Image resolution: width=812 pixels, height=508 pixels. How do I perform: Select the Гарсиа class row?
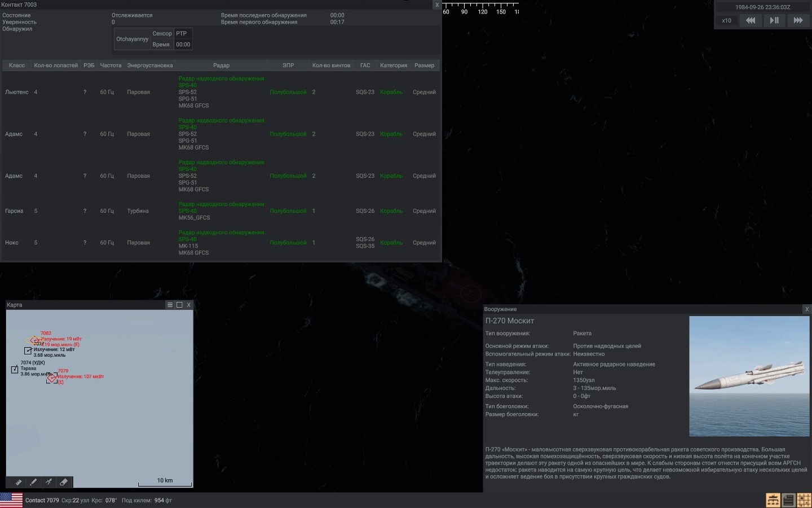[14, 211]
